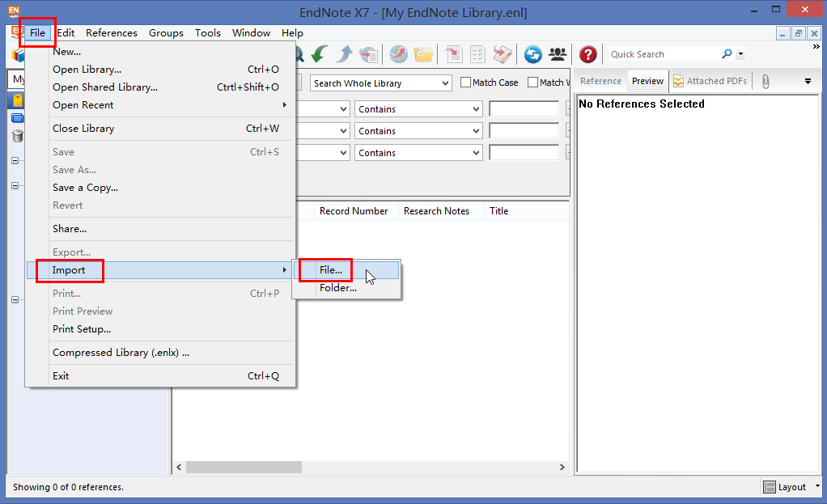827x504 pixels.
Task: Select Close Library in the File menu
Action: coord(160,128)
